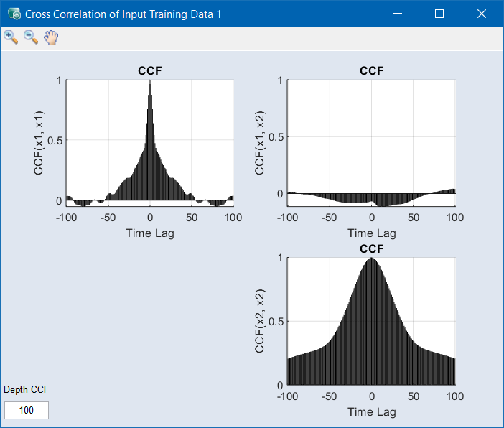Click the CCF title above x1, x1 plot
504x428 pixels.
[149, 70]
